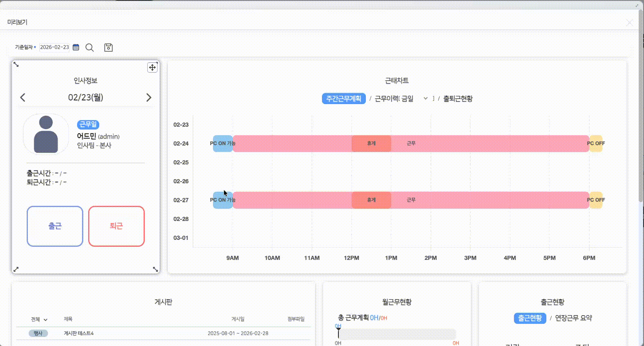Screen dimensions: 644x346
Task: Click the bottom-left resize handle of 인사정보
Action: pos(16,269)
